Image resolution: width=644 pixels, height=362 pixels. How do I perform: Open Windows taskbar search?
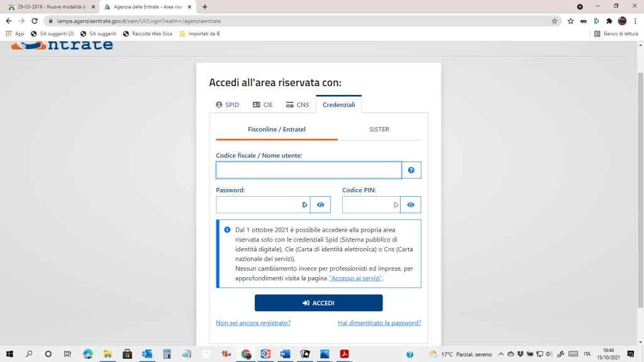29,354
